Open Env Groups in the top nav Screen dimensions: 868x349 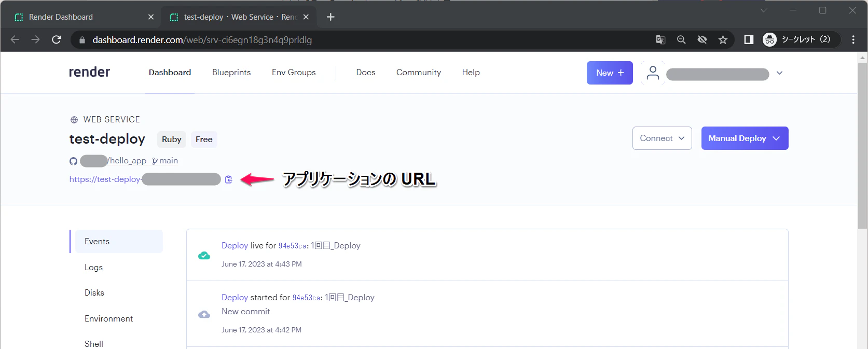tap(294, 73)
